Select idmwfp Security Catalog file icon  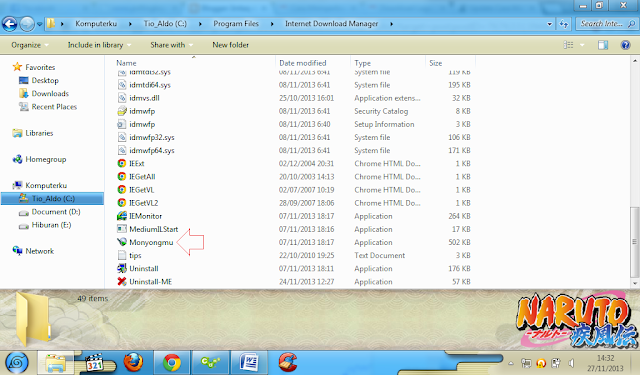click(122, 111)
